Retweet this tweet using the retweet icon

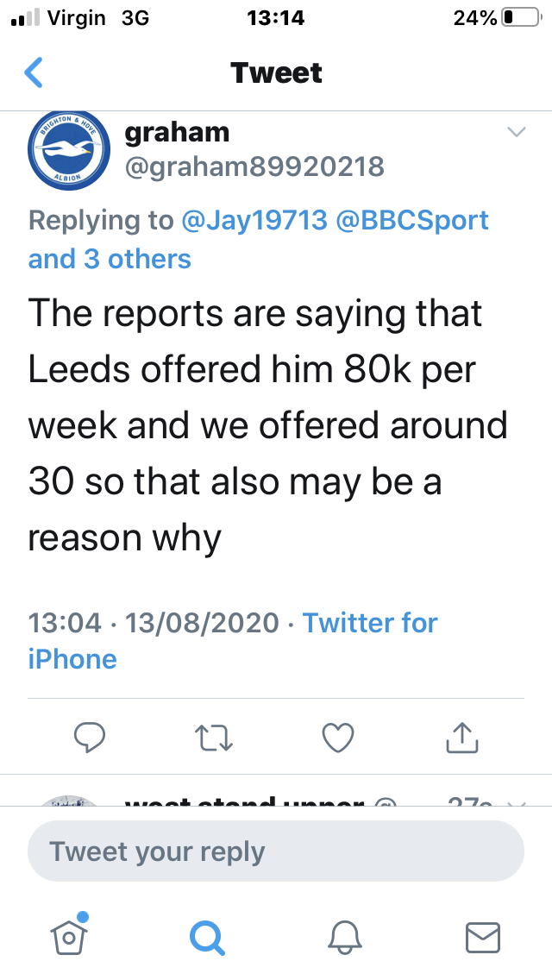(214, 738)
